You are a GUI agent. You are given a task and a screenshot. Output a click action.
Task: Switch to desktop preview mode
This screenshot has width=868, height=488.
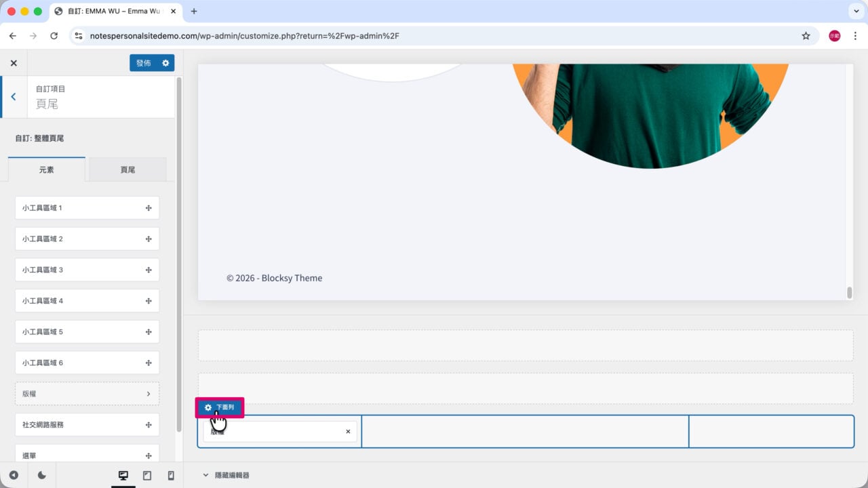[123, 476]
